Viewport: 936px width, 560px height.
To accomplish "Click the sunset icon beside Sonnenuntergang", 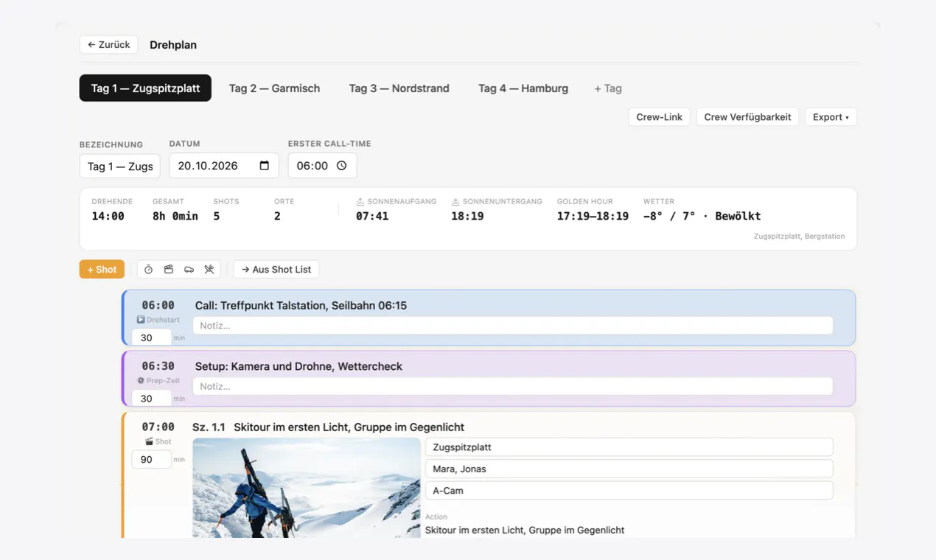I will (456, 201).
